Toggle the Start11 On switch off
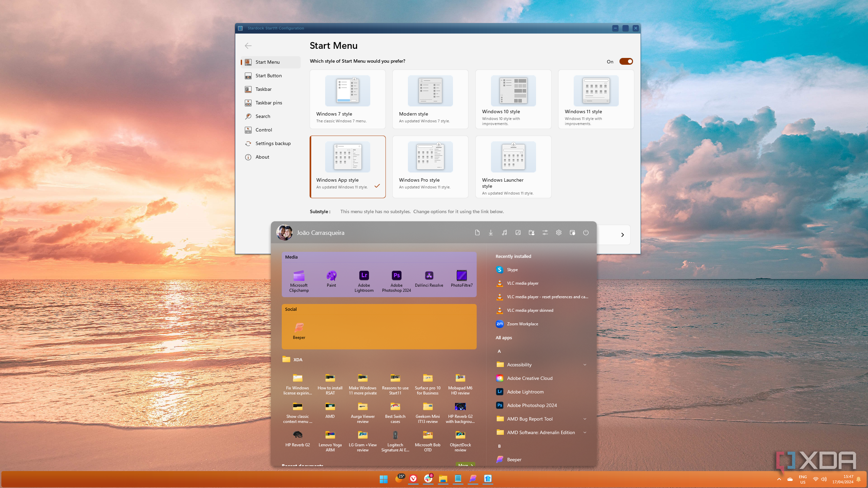 [x=626, y=61]
